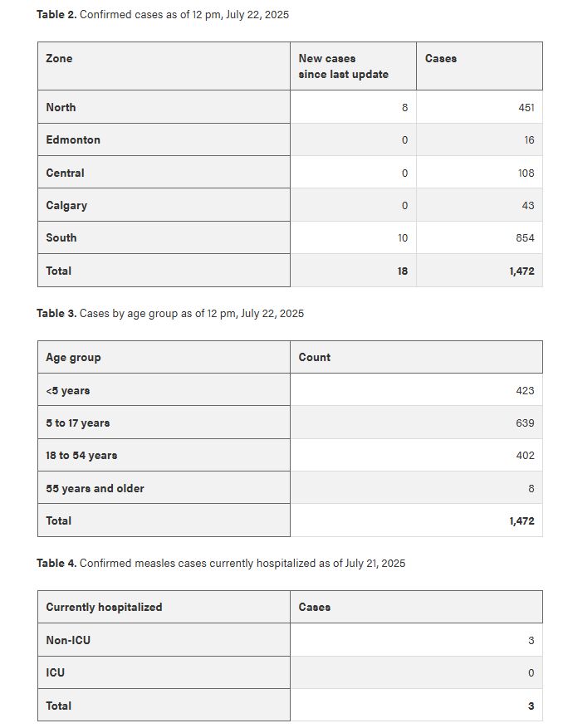
Task: Select the Edmonton zone row label
Action: coord(73,139)
